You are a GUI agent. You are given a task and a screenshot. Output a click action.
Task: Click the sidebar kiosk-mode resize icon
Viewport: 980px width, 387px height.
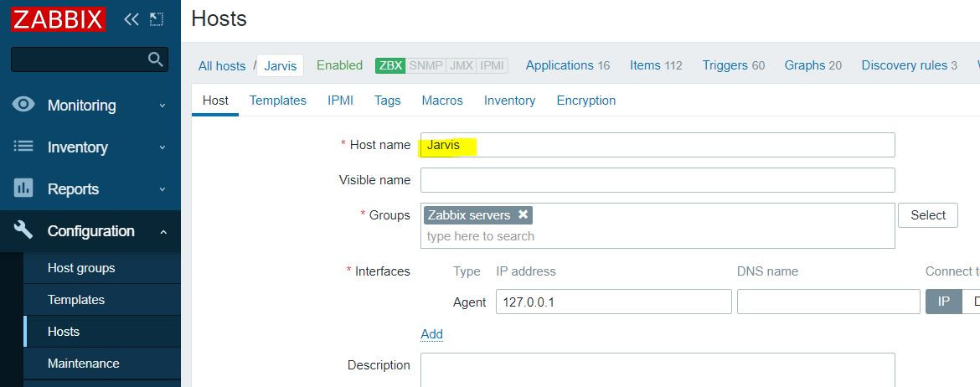(x=157, y=19)
